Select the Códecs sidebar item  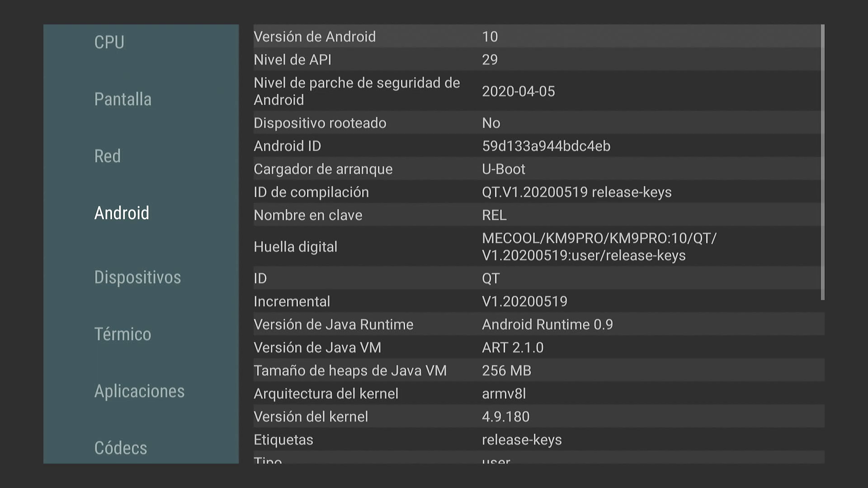click(121, 448)
